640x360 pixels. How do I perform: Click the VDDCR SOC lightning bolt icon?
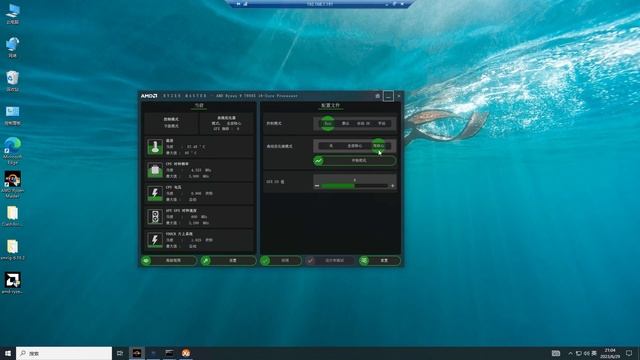click(x=155, y=240)
